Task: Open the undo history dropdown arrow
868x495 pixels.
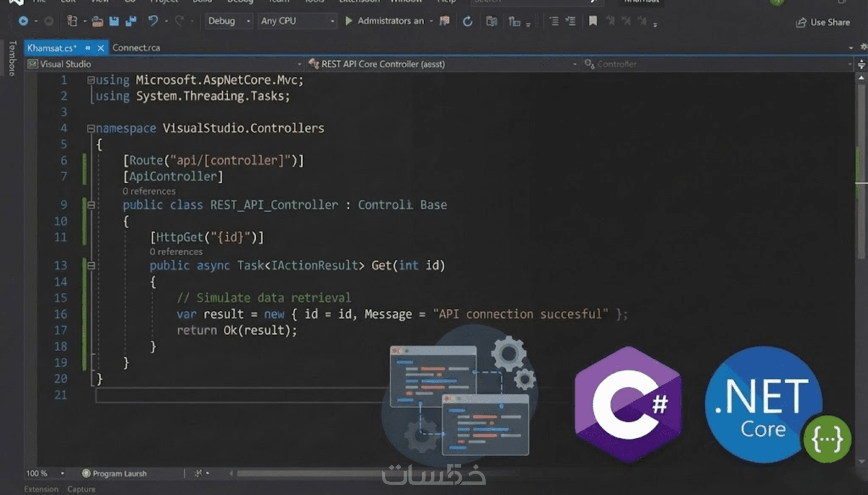Action: point(166,21)
